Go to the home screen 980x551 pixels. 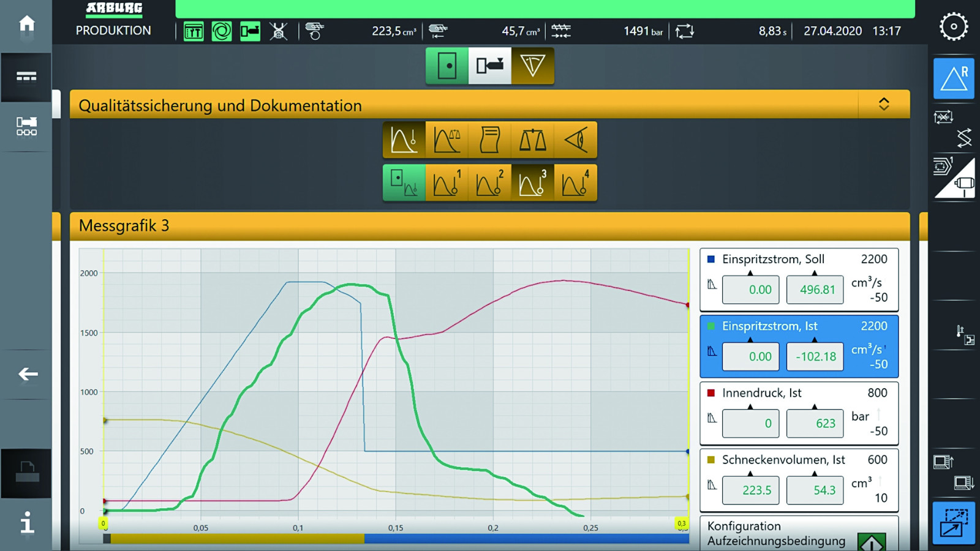click(x=26, y=24)
